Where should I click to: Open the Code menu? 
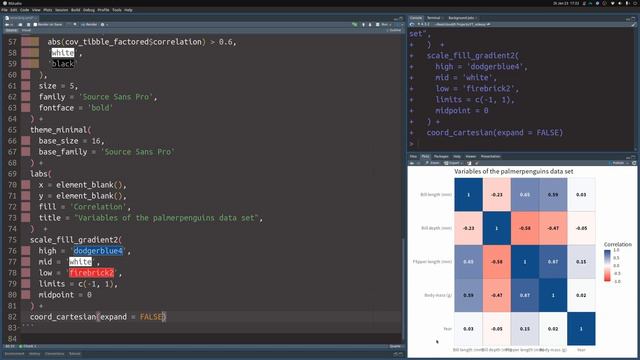click(x=24, y=10)
